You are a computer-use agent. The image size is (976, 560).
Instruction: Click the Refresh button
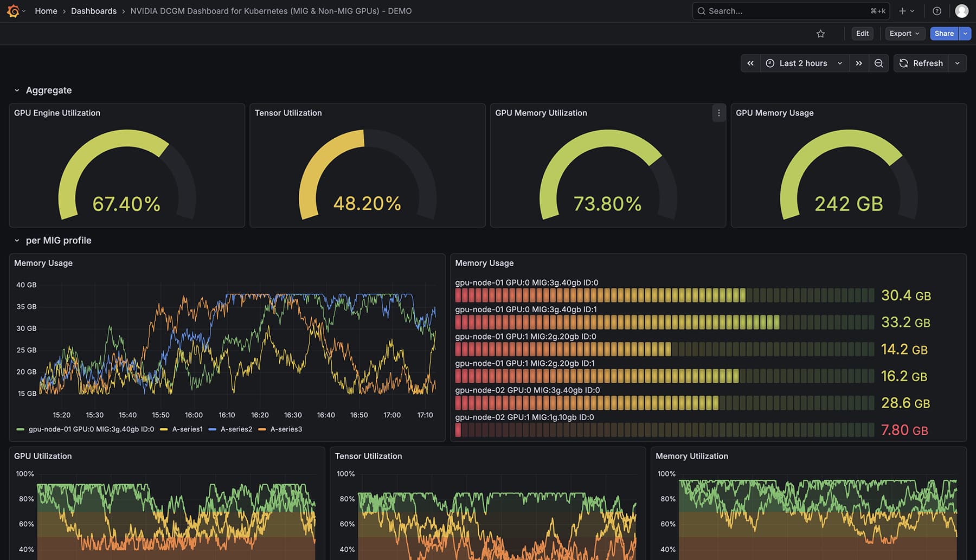922,63
